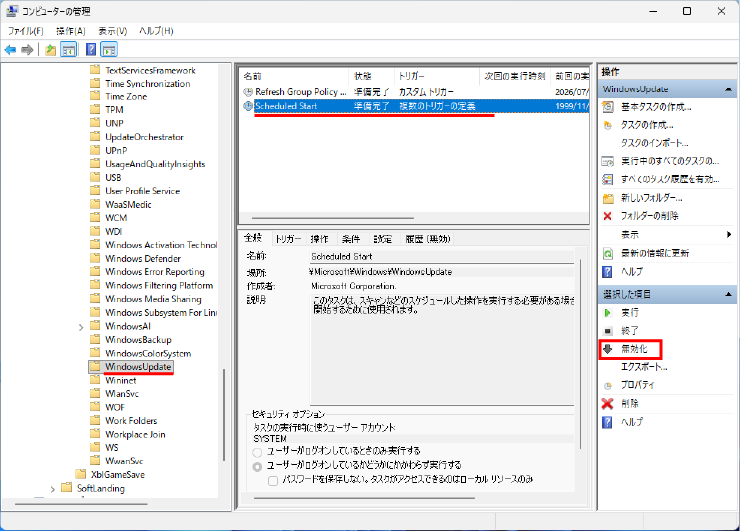Screen dimensions: 740x531
Task: Click the プロパティ clock icon
Action: [x=608, y=386]
